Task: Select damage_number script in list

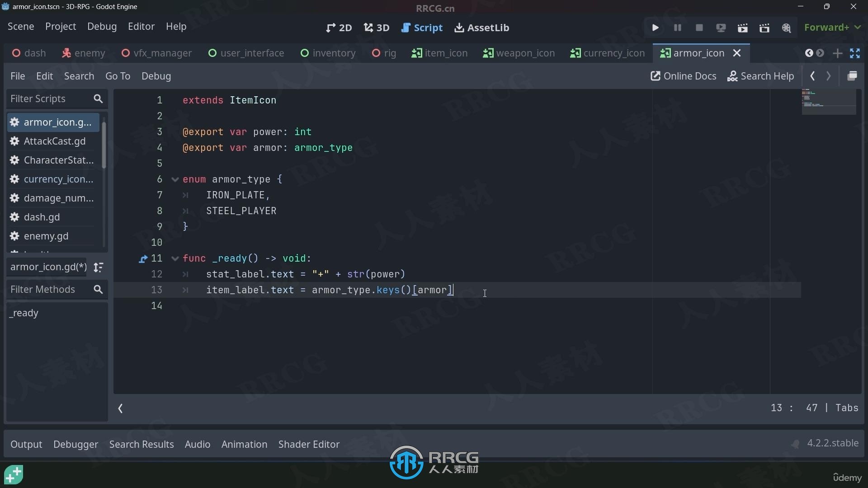Action: point(53,198)
